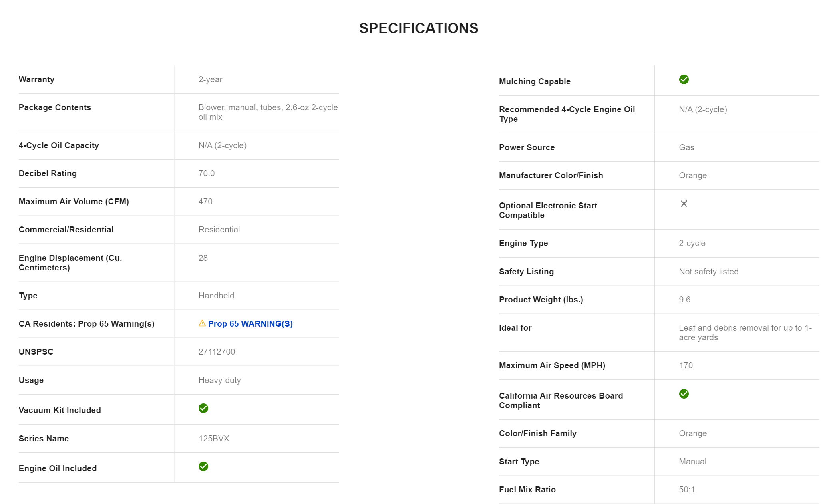Image resolution: width=827 pixels, height=504 pixels.
Task: Click the Maximum Air Speed value 170
Action: tap(686, 365)
